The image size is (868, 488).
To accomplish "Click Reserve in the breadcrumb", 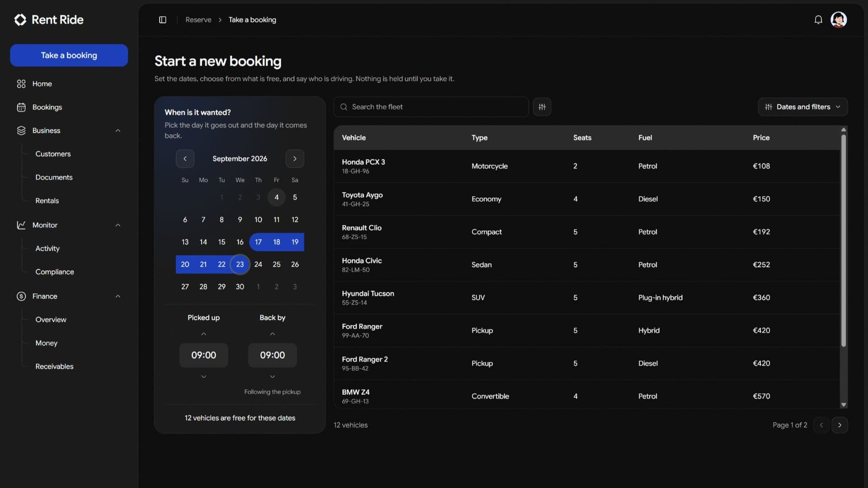I will pos(198,20).
